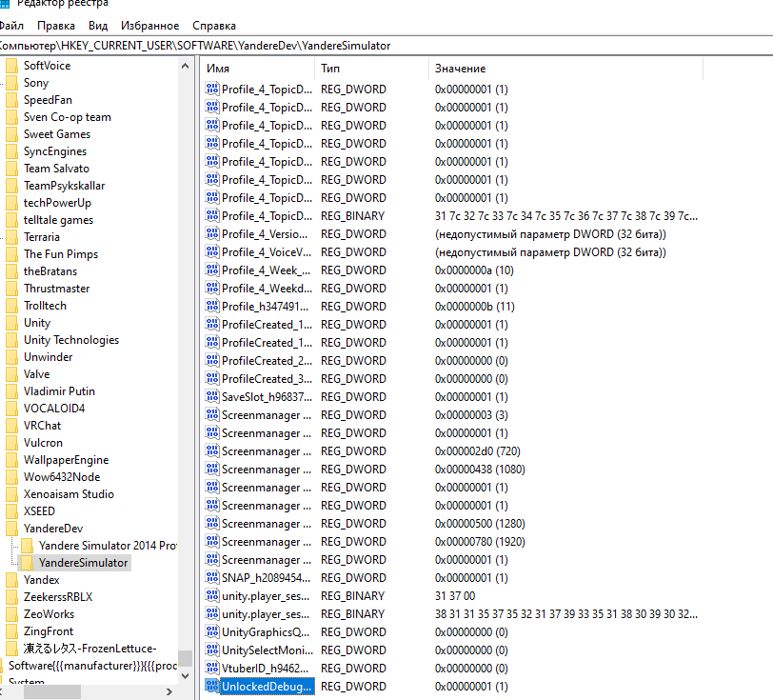773x700 pixels.
Task: Click the value cell 0x00000500 (1280)
Action: pos(480,524)
